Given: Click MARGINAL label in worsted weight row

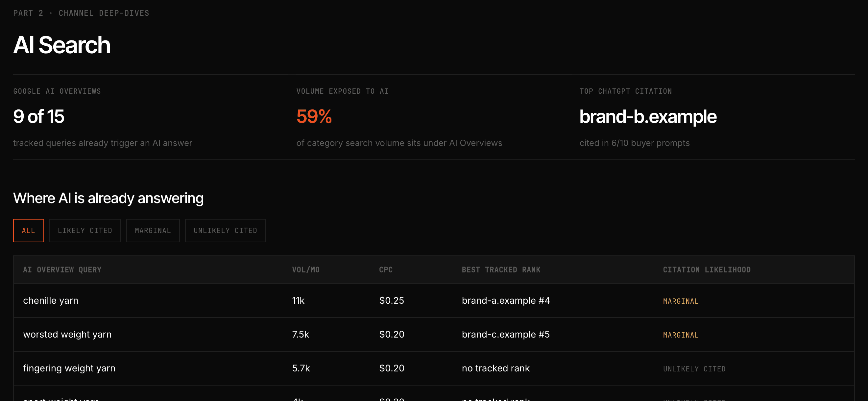Looking at the screenshot, I should click(681, 335).
